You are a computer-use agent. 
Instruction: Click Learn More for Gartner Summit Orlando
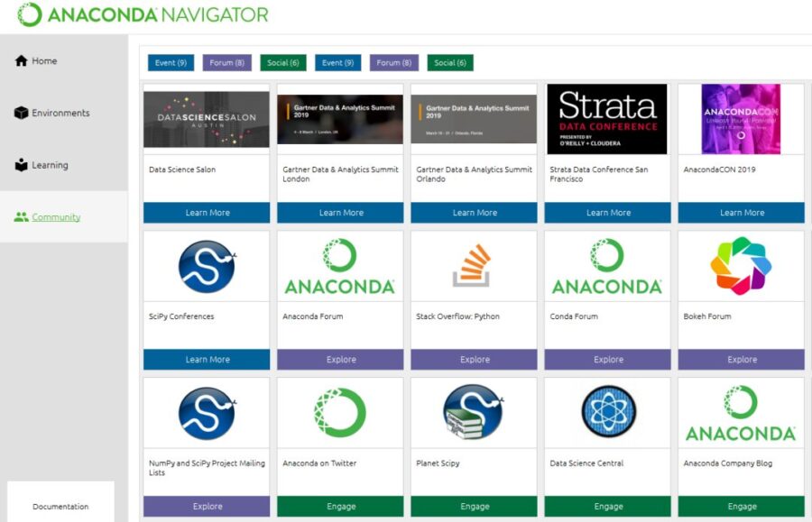474,213
